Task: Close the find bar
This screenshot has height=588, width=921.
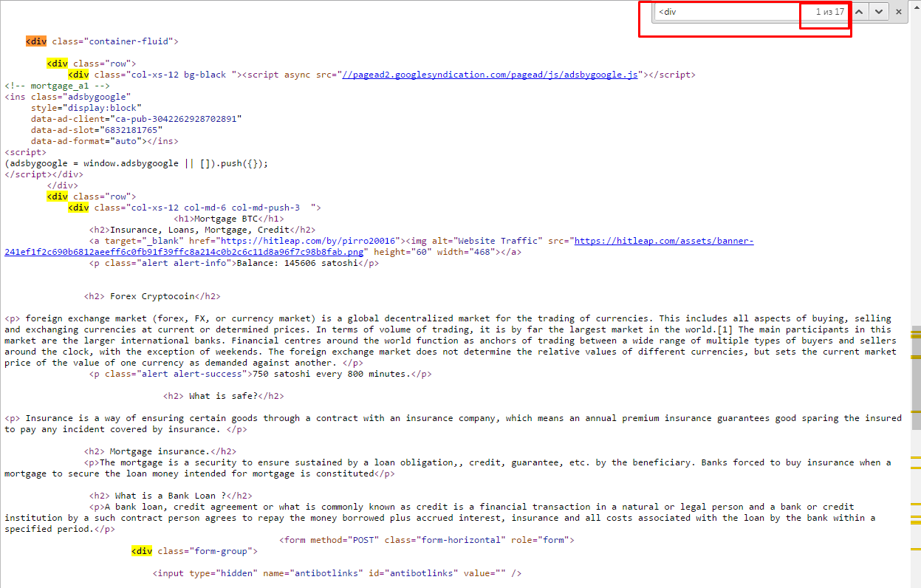Action: 899,12
